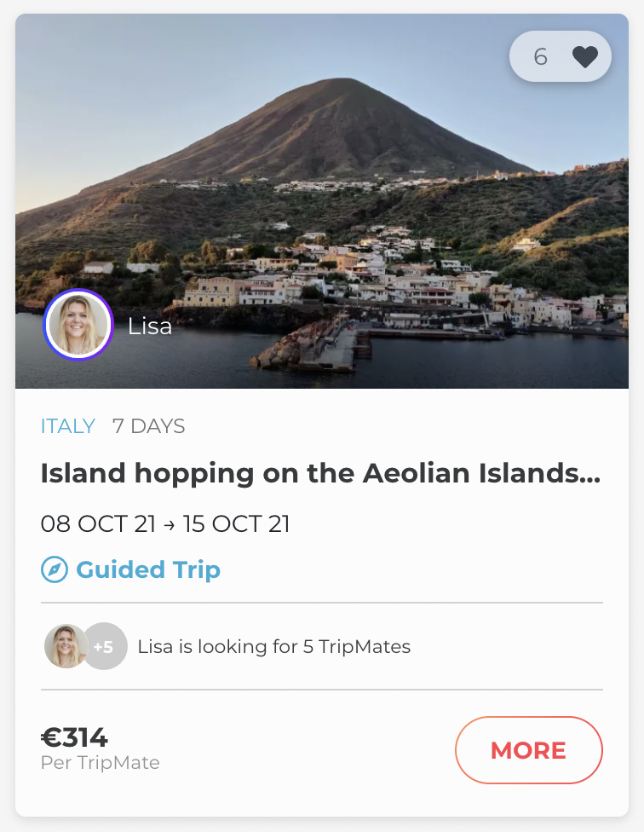Image resolution: width=644 pixels, height=832 pixels.
Task: Click the arrow between the trip dates
Action: (169, 524)
